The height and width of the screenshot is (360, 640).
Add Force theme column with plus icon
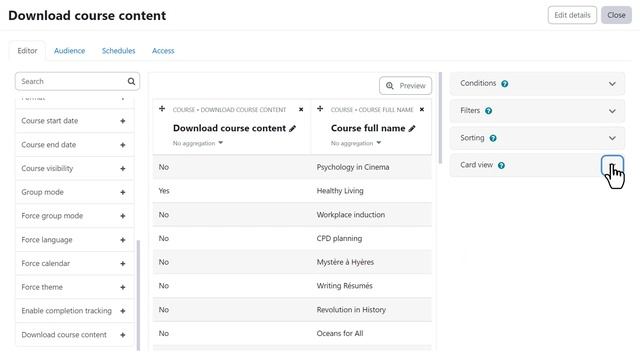pyautogui.click(x=122, y=287)
